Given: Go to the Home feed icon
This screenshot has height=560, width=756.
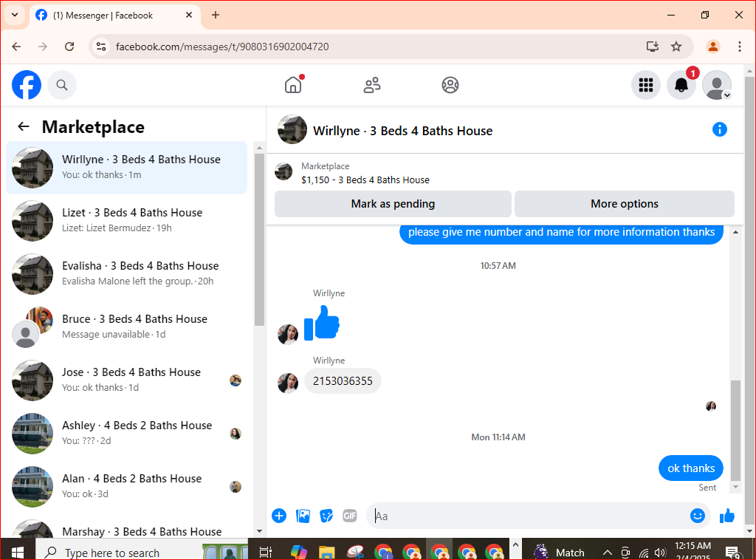Looking at the screenshot, I should [293, 85].
